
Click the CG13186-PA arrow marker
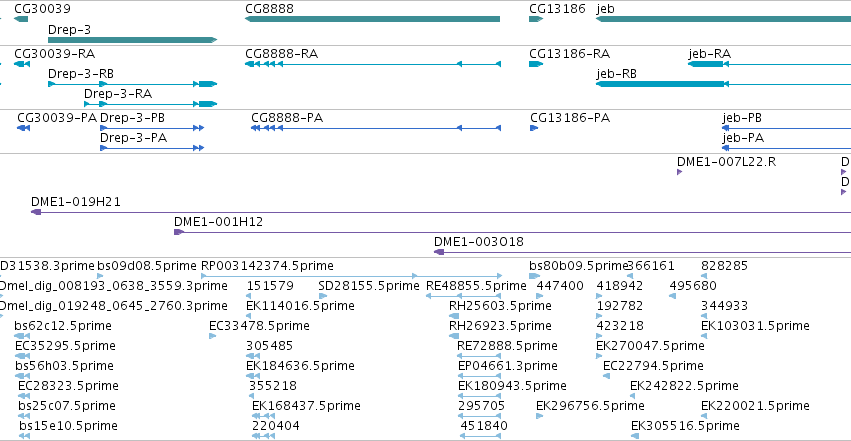534,128
